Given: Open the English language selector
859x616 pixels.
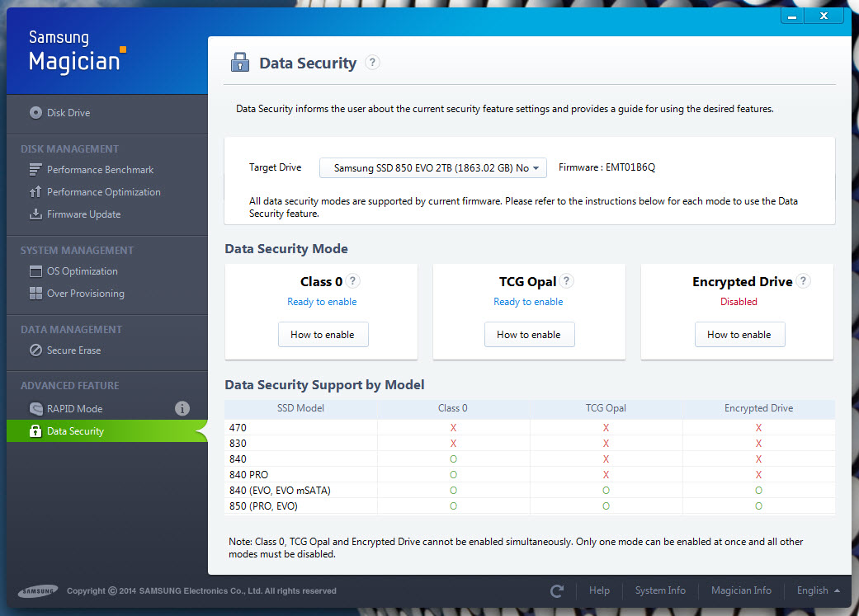Looking at the screenshot, I should pyautogui.click(x=818, y=590).
